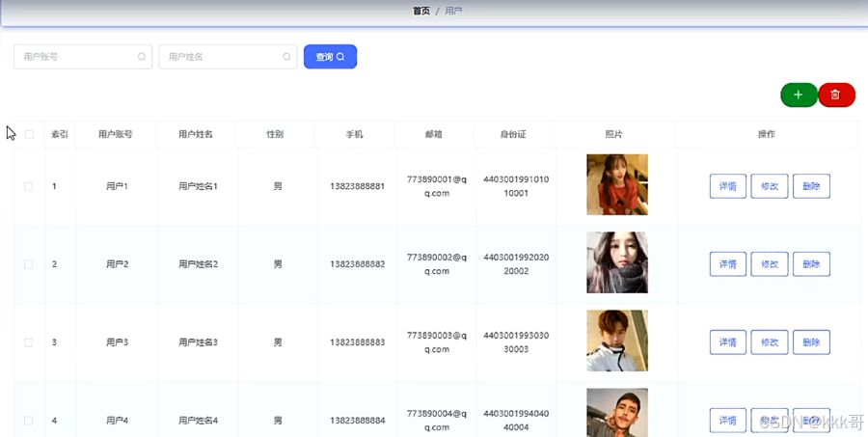This screenshot has height=437, width=868.
Task: Click the red trash delete button
Action: click(x=836, y=95)
